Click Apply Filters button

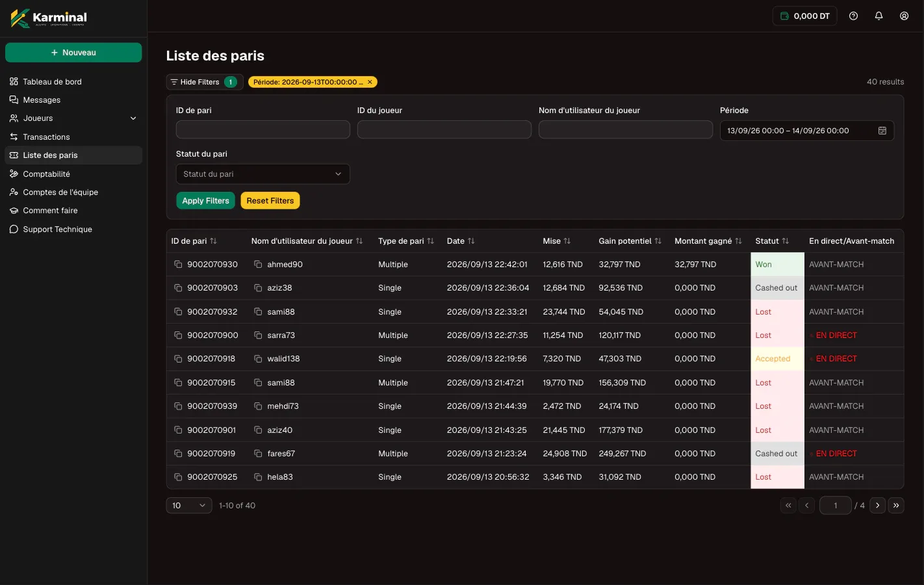(x=205, y=201)
